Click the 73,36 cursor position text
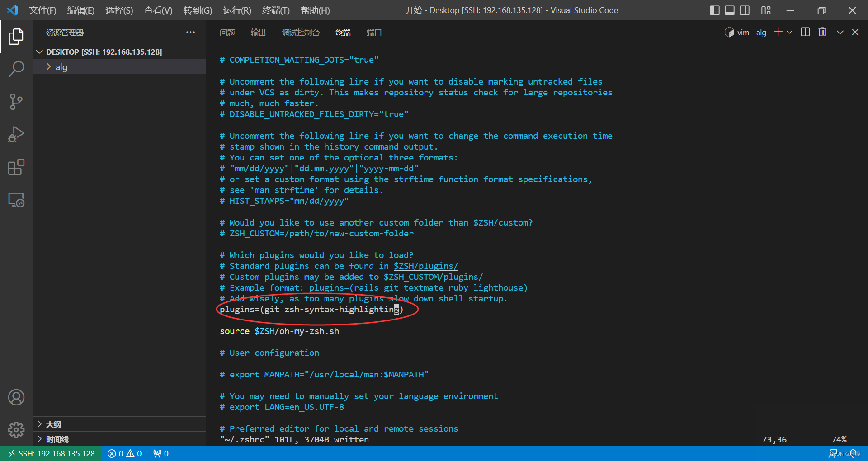Viewport: 868px width, 461px height. point(774,439)
